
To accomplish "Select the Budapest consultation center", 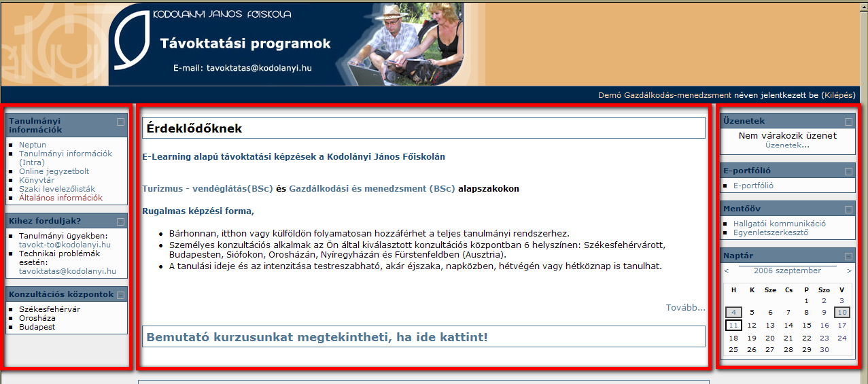I will pos(37,327).
